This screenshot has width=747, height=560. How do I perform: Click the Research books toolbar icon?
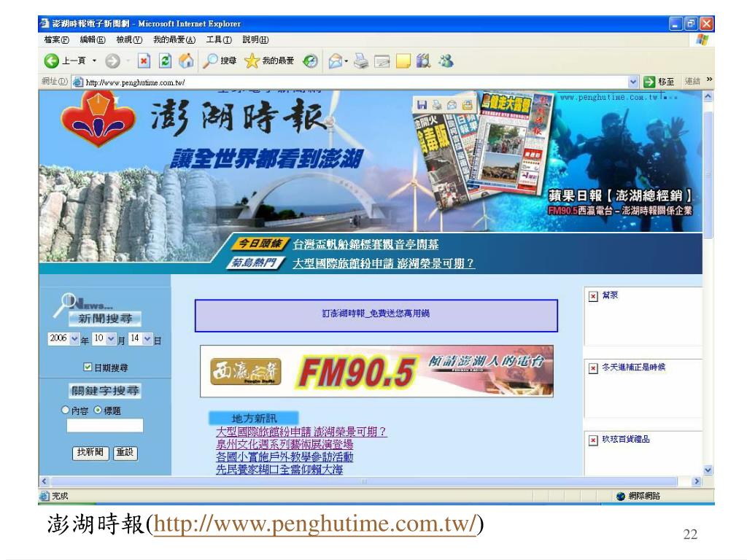click(423, 61)
